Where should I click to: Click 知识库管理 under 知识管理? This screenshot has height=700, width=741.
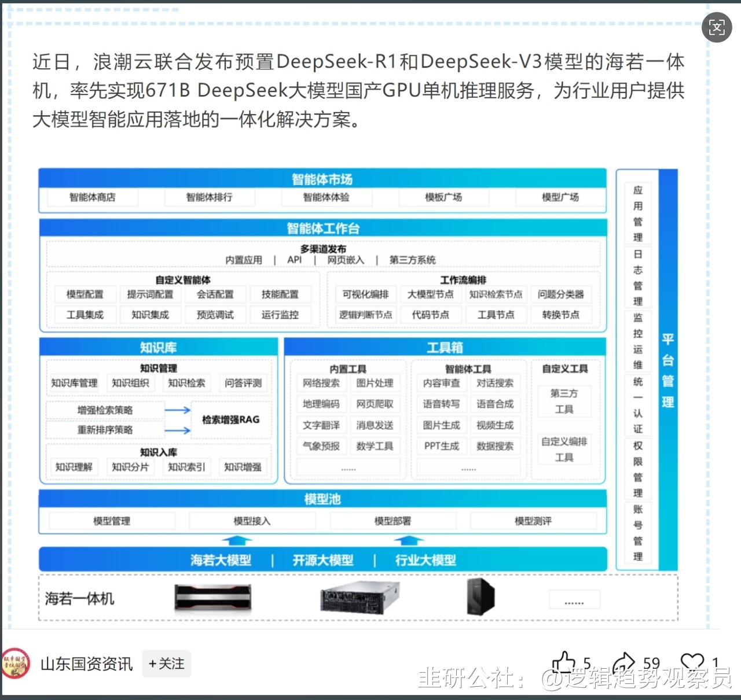click(x=74, y=382)
